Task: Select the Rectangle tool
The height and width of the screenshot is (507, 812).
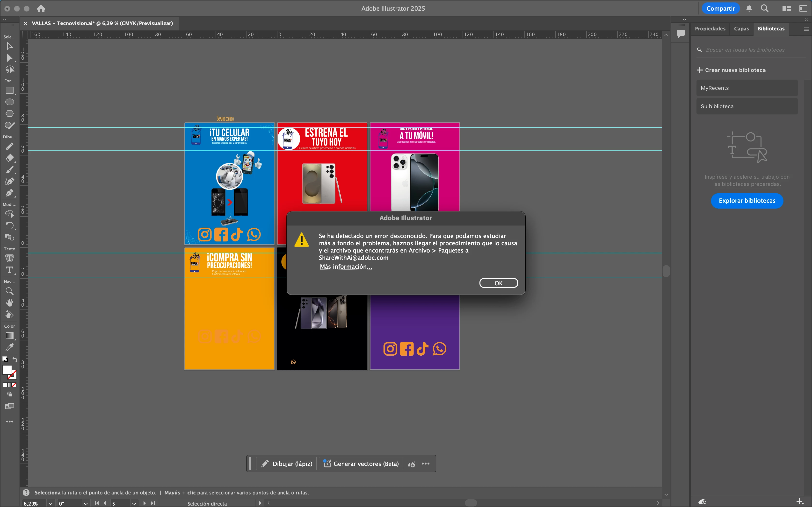Action: click(x=9, y=91)
